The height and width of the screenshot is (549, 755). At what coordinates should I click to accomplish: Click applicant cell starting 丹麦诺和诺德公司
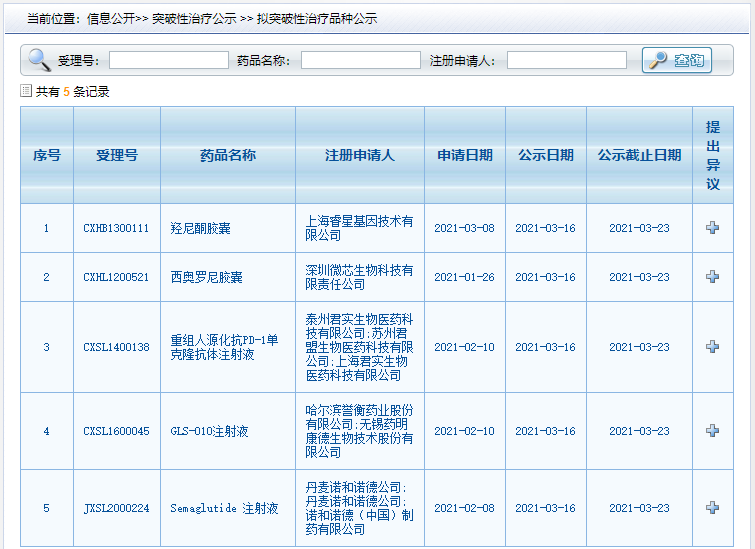tap(359, 509)
